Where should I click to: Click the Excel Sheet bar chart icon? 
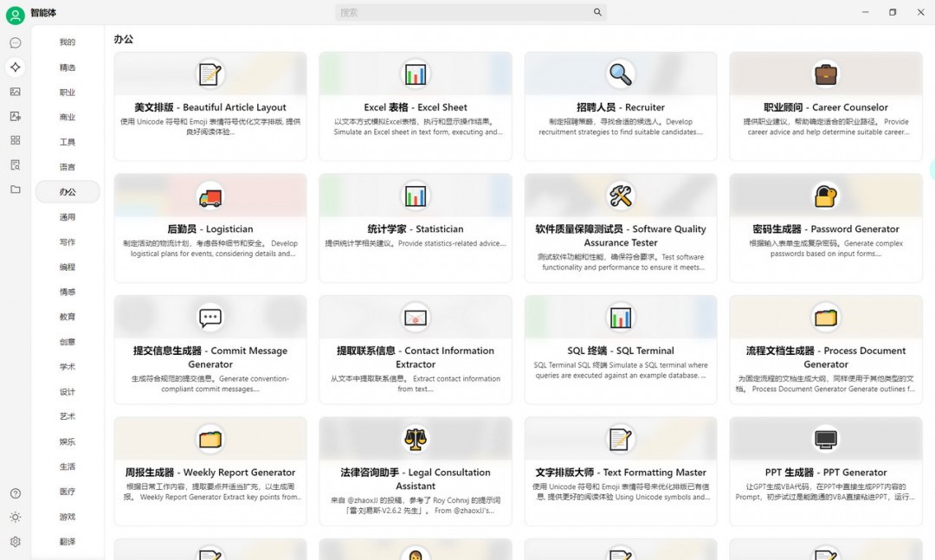(415, 74)
